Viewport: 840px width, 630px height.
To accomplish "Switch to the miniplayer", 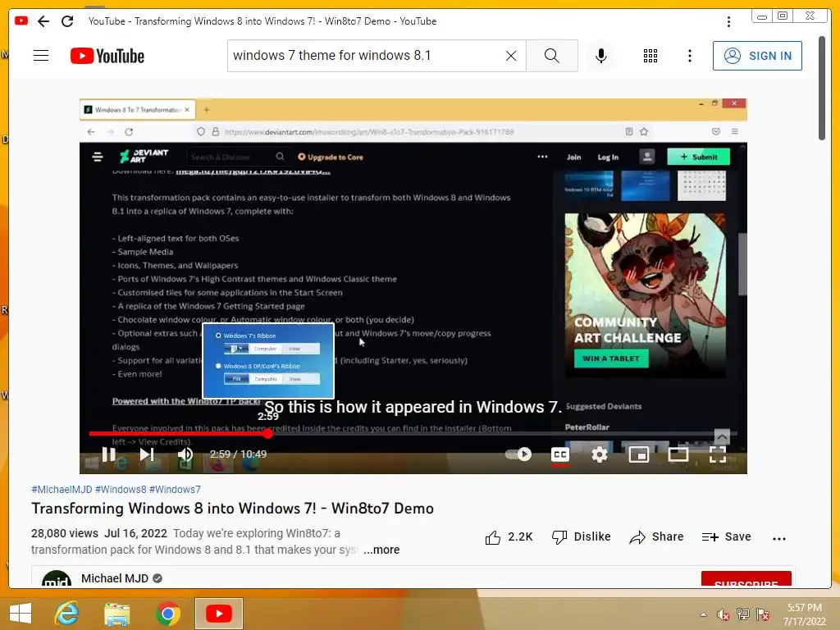I will [638, 454].
